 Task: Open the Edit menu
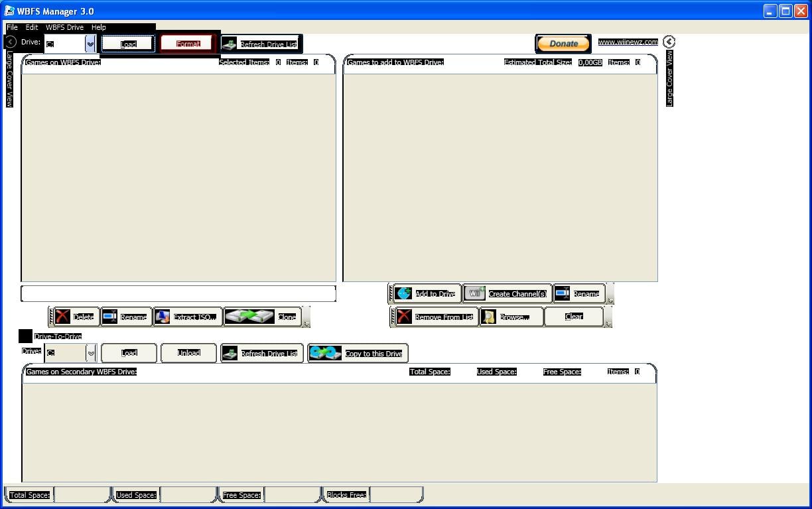(x=32, y=27)
